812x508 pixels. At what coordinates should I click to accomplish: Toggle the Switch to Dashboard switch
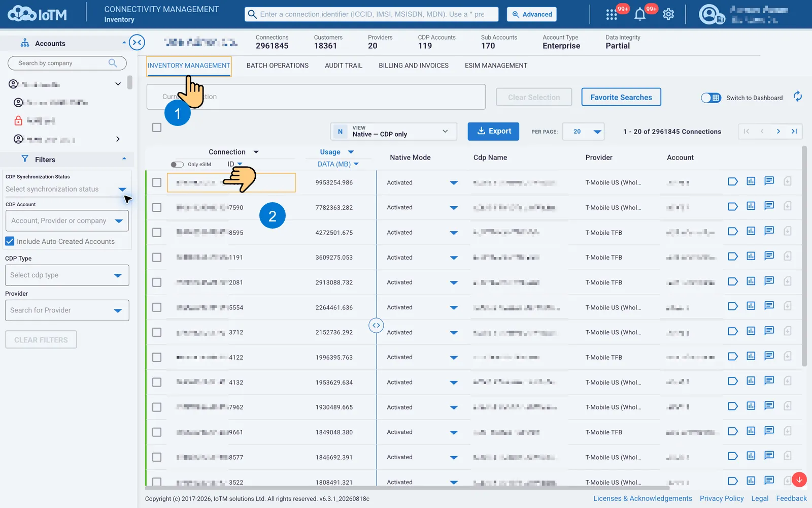(711, 98)
